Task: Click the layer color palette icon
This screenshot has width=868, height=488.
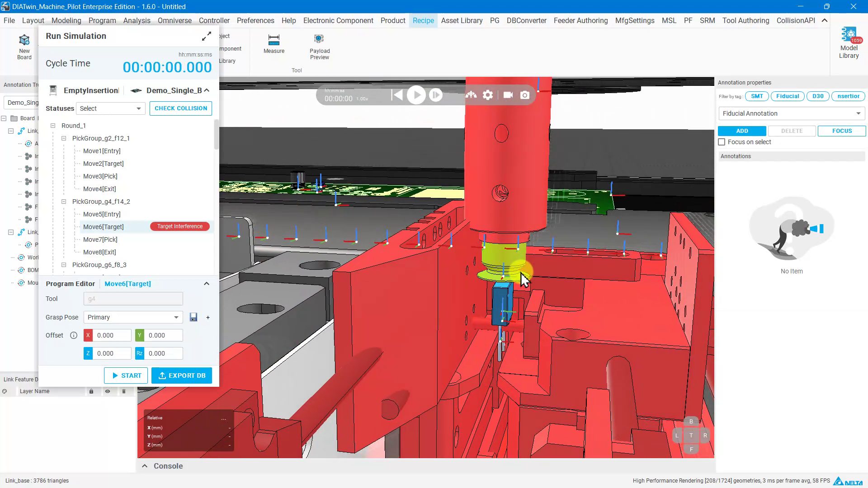Action: pyautogui.click(x=5, y=391)
